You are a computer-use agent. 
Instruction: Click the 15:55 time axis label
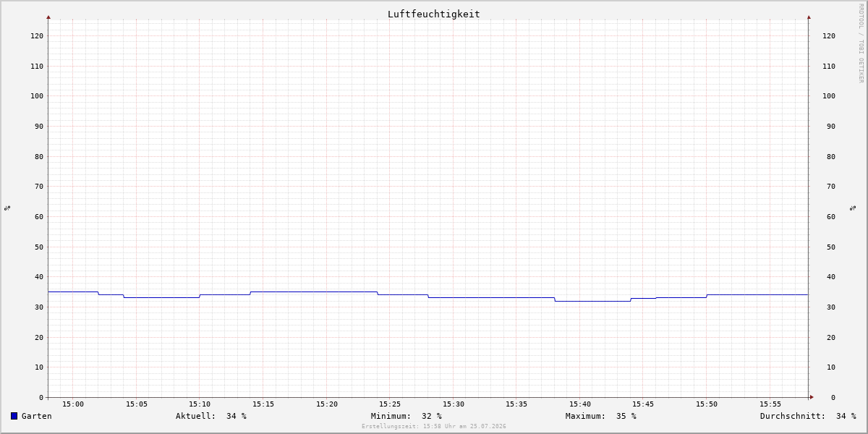770,404
